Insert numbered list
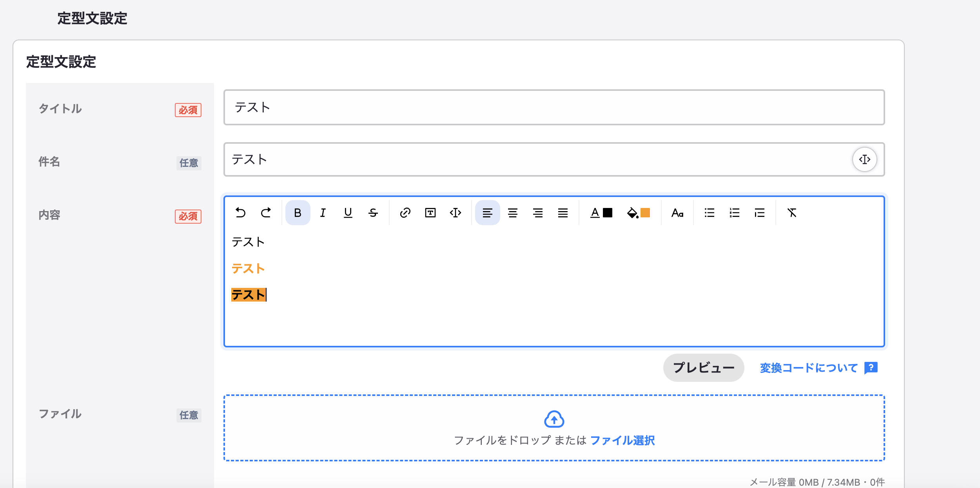Image resolution: width=980 pixels, height=488 pixels. (735, 213)
